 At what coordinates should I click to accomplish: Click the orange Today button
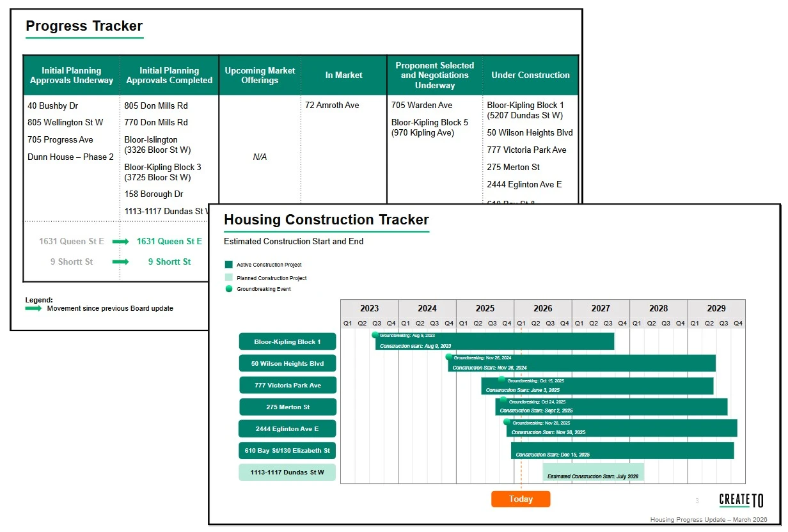click(x=521, y=499)
